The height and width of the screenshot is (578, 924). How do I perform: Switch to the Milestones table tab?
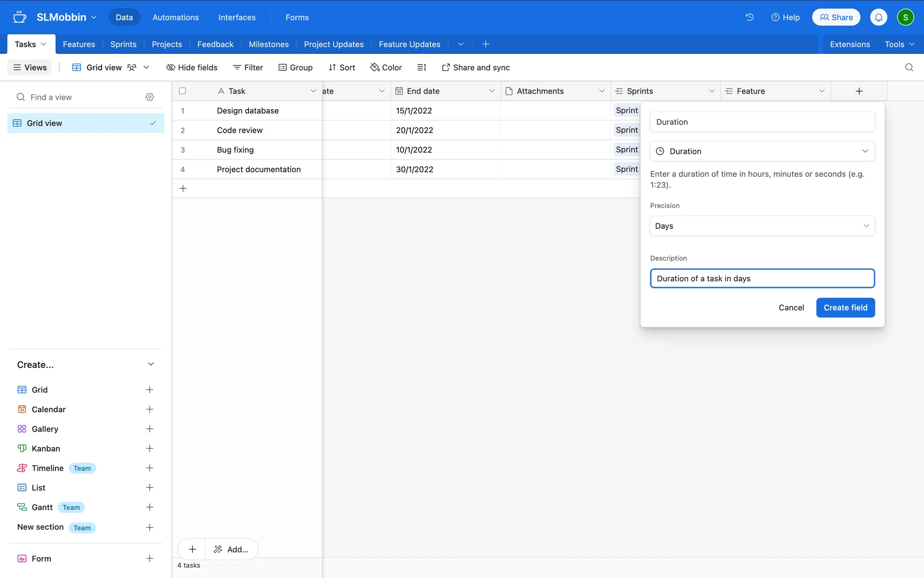(x=269, y=44)
